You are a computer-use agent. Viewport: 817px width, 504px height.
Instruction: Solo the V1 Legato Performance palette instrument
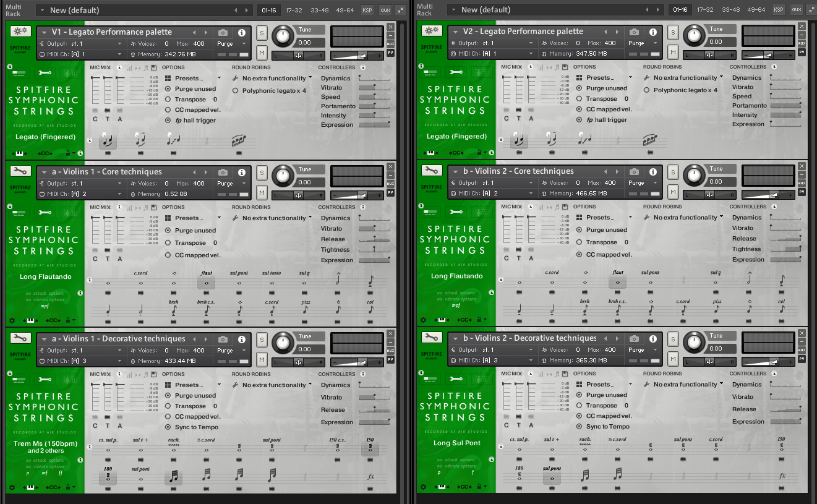263,32
